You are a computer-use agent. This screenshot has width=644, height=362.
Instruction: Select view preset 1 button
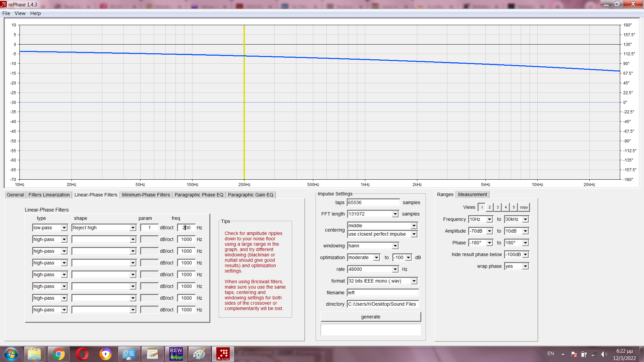(482, 207)
